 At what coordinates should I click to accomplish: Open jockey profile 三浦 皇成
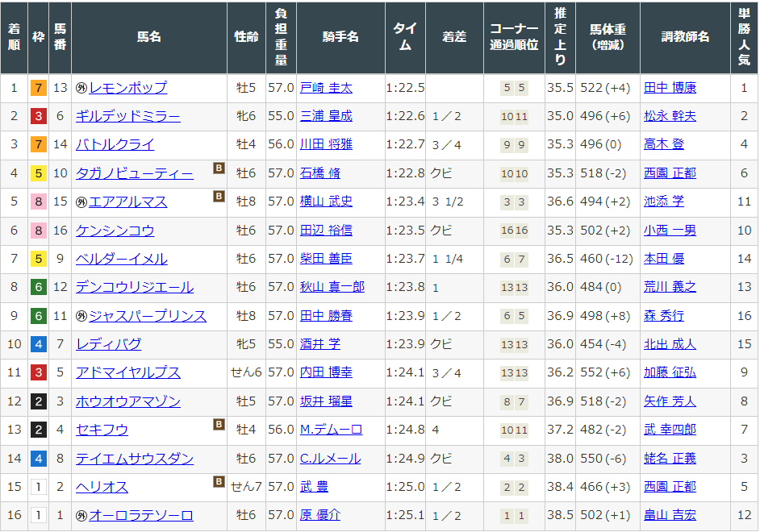(x=326, y=116)
